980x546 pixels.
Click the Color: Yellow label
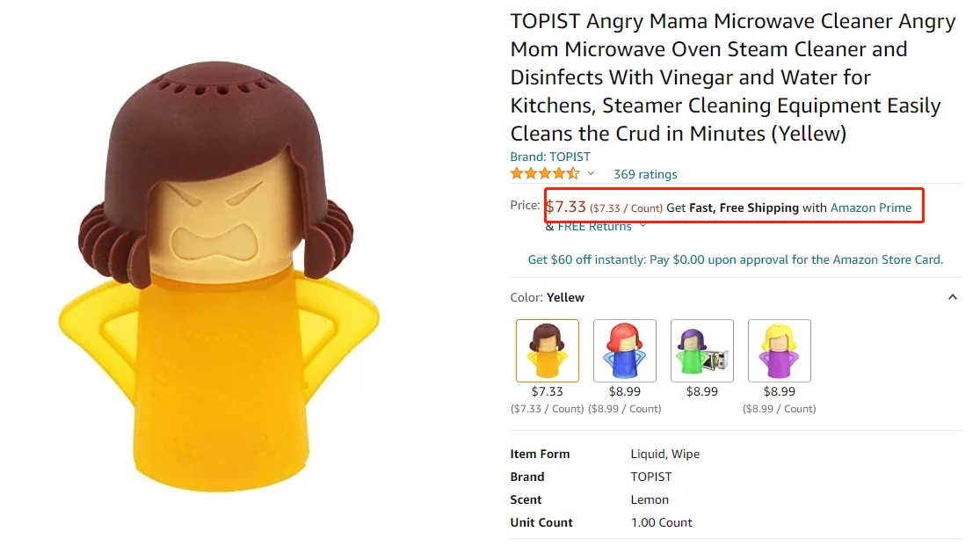tap(547, 297)
